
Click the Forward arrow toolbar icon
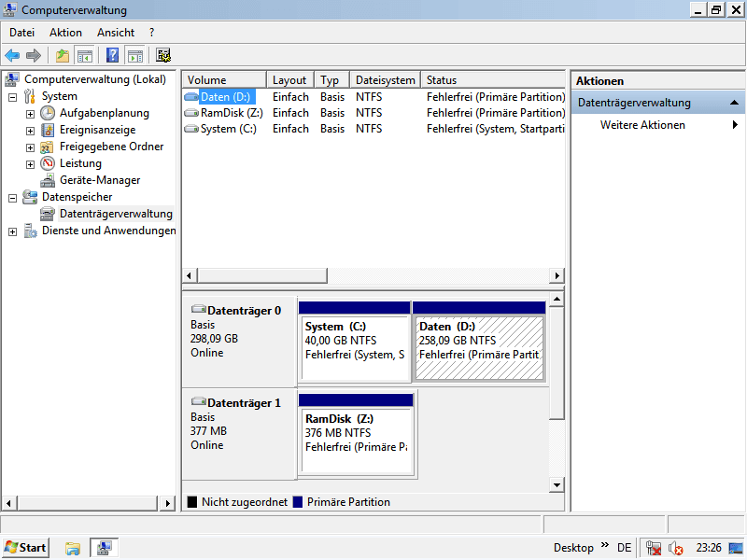point(34,56)
